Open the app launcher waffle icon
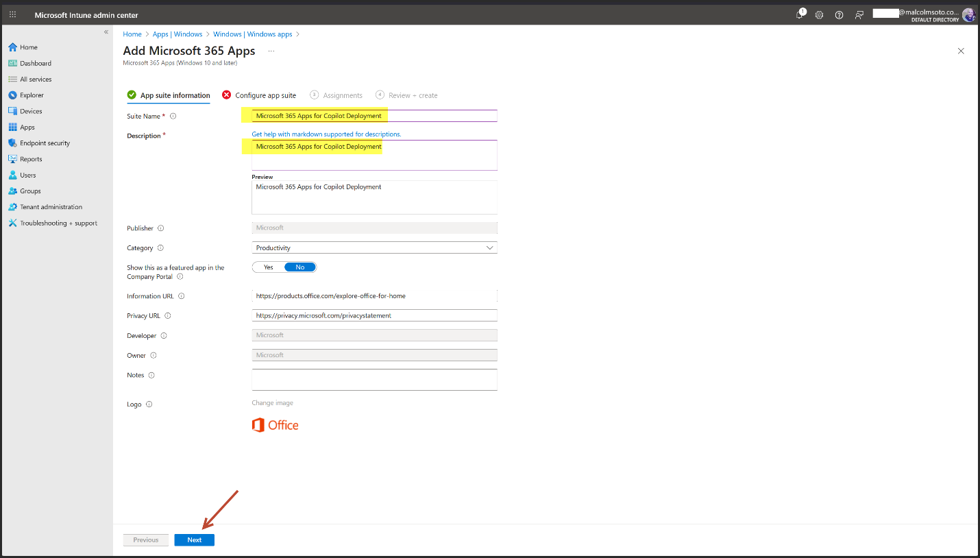The height and width of the screenshot is (558, 980). click(x=12, y=14)
